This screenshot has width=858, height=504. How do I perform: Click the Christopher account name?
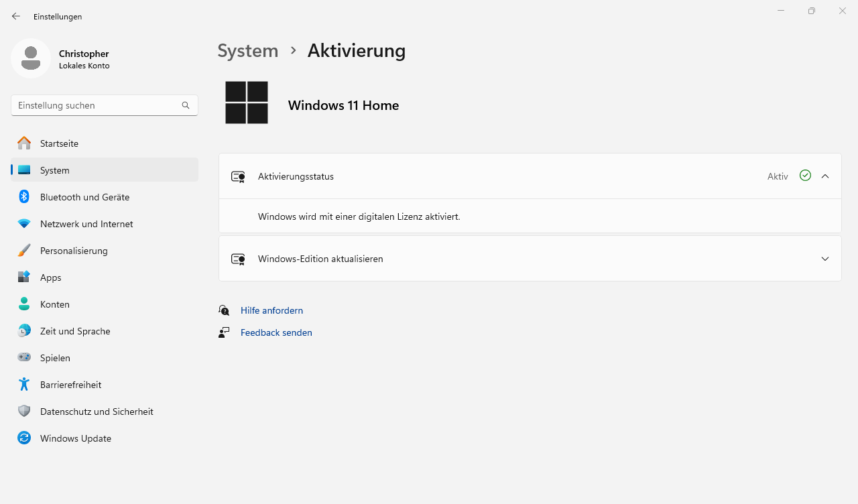(84, 54)
